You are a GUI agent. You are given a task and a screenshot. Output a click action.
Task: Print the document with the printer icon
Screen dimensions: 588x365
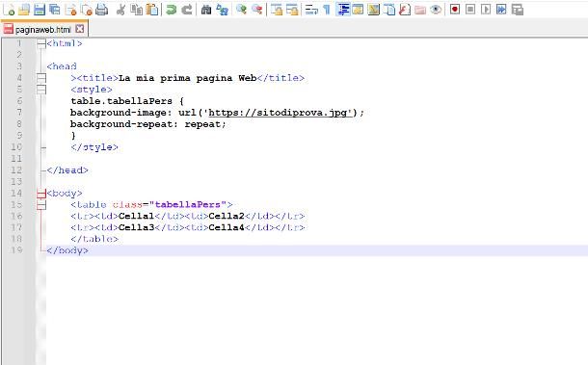101,10
